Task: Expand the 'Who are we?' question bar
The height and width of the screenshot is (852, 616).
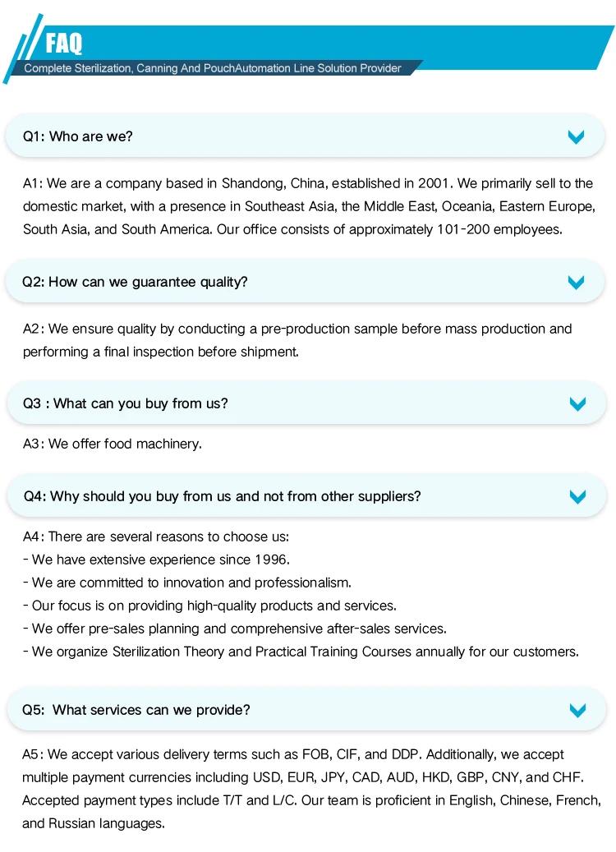Action: 305,136
